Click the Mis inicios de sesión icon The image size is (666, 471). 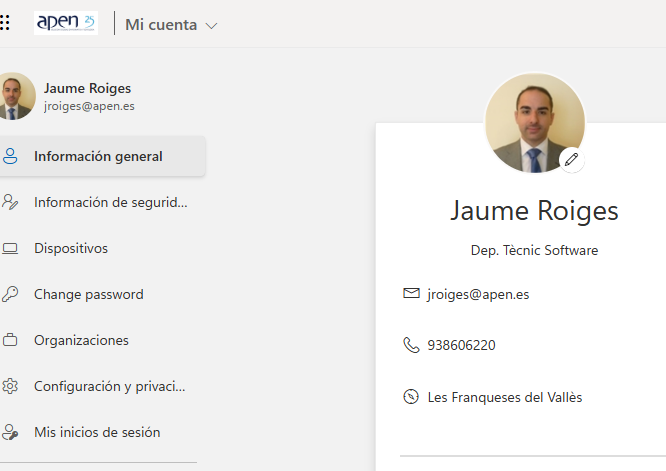[10, 432]
